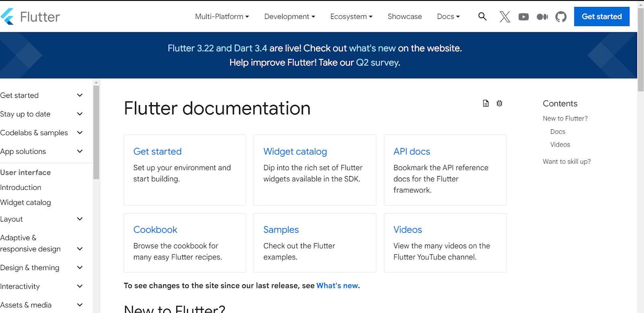The height and width of the screenshot is (313, 644).
Task: Click the blue Get started button
Action: point(602,17)
